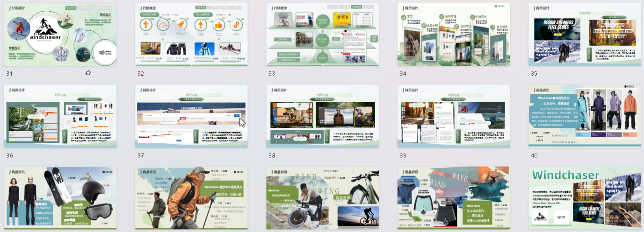The height and width of the screenshot is (232, 644).
Task: Select the Wind Flow cyclist e-bike slide
Action: tap(322, 198)
